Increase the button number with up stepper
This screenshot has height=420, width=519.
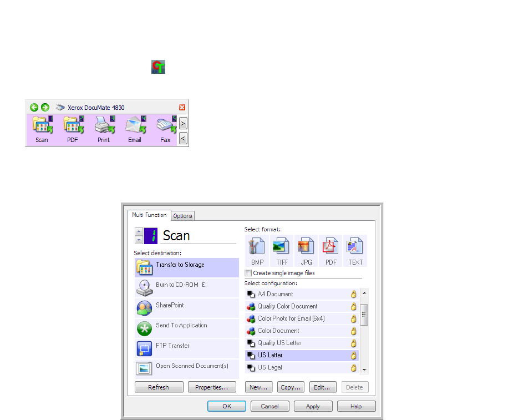coord(139,231)
